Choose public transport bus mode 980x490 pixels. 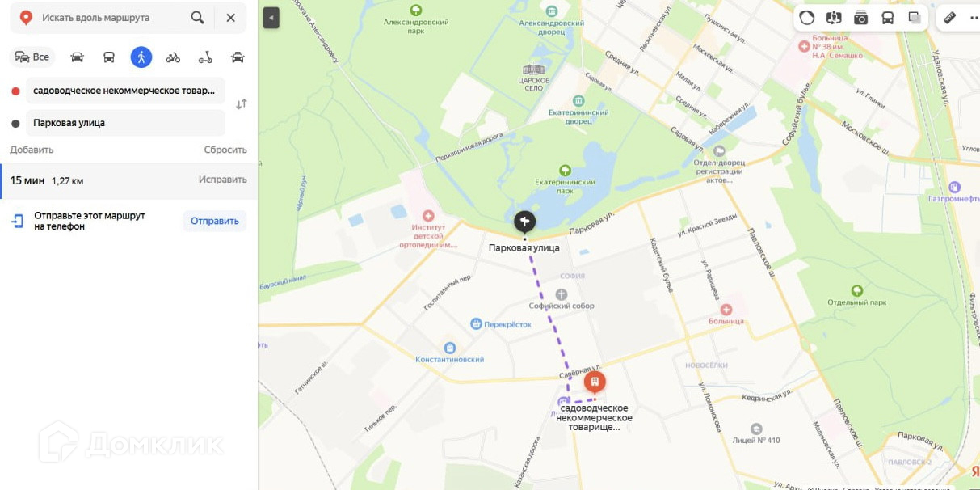[x=109, y=57]
